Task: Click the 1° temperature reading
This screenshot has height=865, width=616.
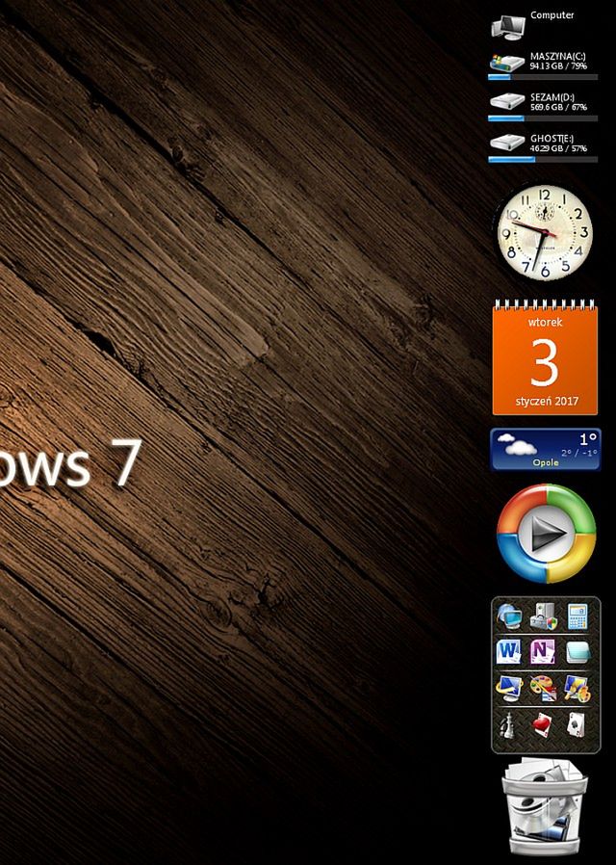Action: [x=588, y=439]
